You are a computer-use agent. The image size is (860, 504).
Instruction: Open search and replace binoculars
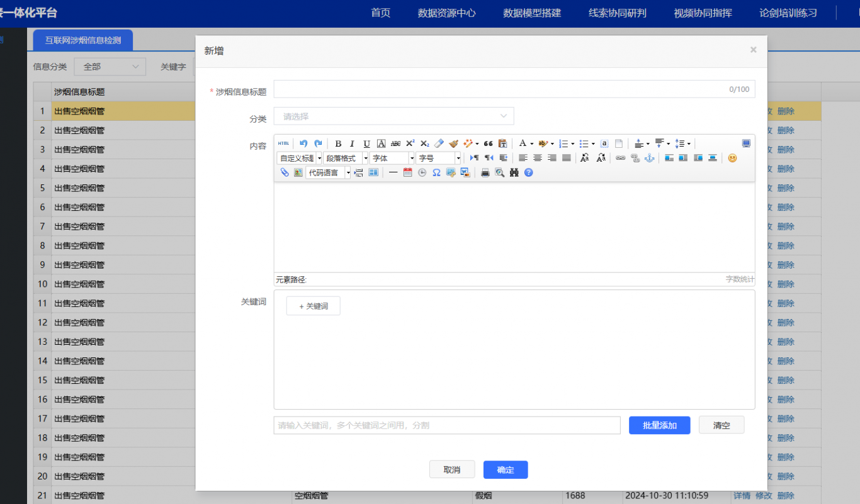click(x=514, y=172)
